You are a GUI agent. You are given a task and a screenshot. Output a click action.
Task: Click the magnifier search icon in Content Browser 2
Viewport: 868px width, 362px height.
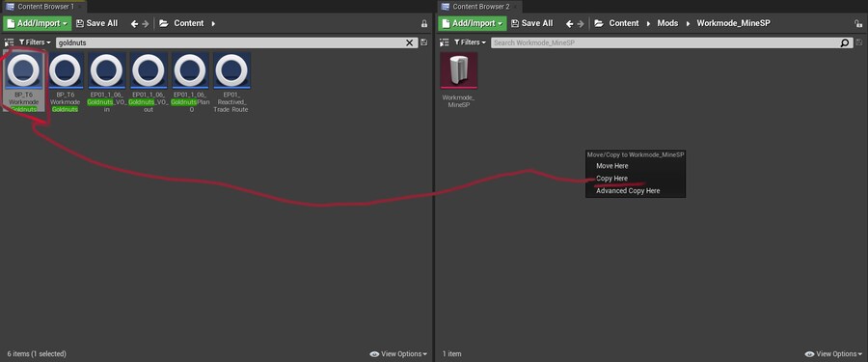pos(845,42)
